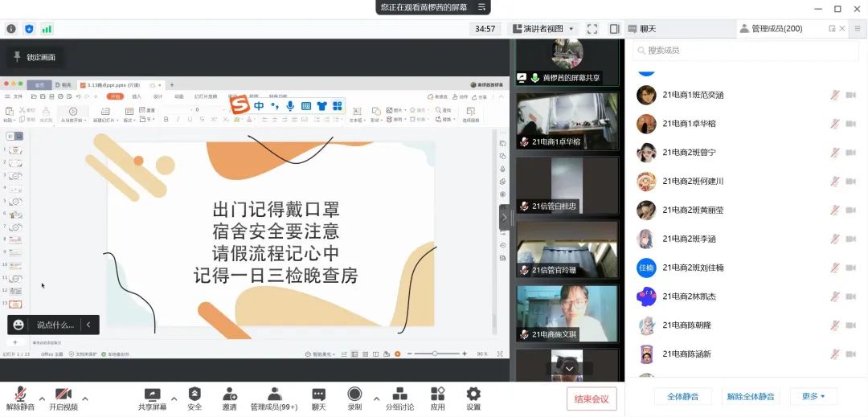Toggle 开启视频 camera button

click(x=63, y=395)
